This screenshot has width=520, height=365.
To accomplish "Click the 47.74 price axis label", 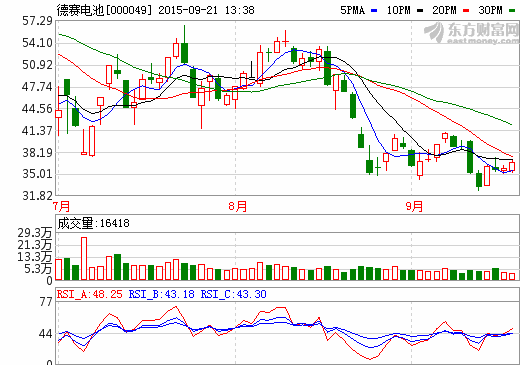I will click(x=37, y=87).
